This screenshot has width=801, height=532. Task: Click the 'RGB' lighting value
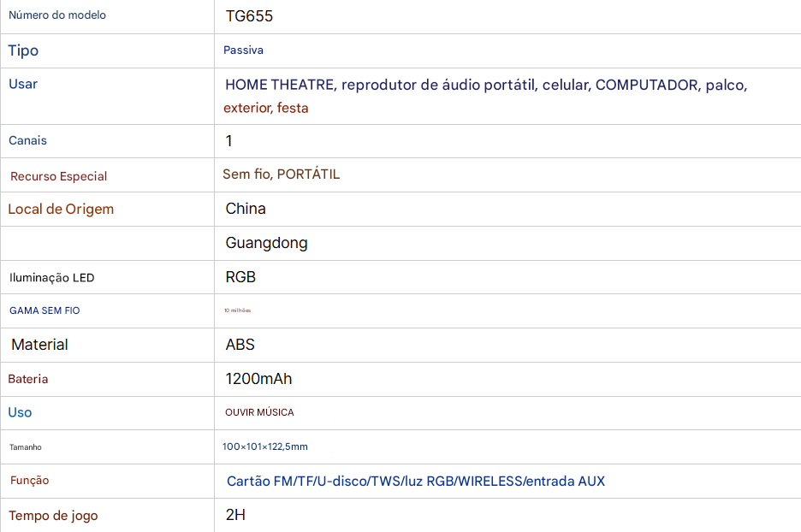point(240,277)
